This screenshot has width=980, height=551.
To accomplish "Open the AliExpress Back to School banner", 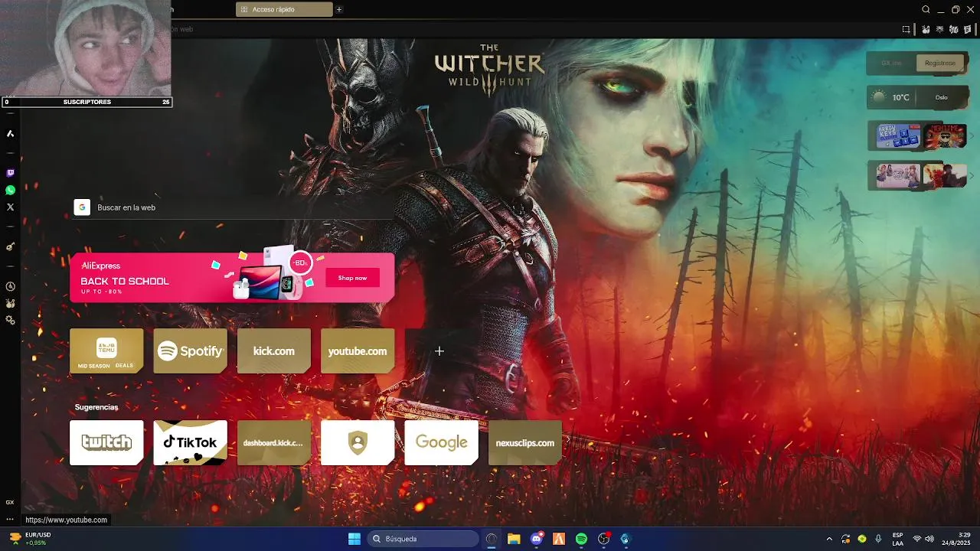I will [x=232, y=277].
